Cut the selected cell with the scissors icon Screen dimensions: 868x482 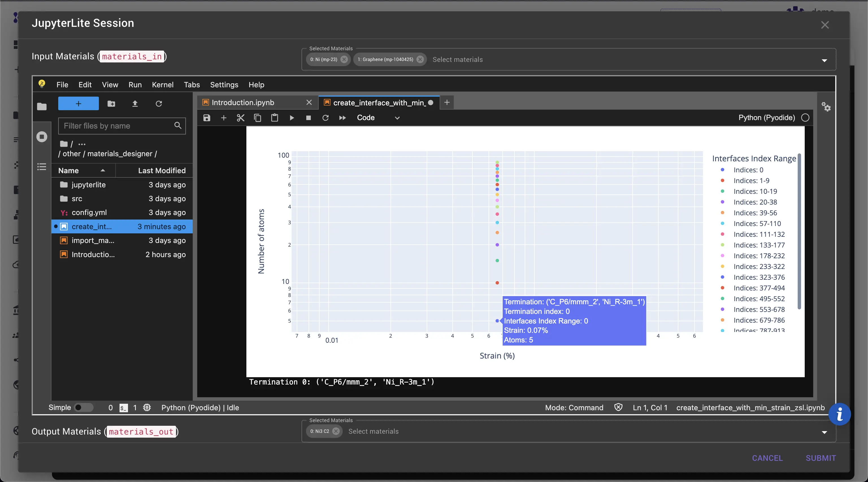pos(240,118)
